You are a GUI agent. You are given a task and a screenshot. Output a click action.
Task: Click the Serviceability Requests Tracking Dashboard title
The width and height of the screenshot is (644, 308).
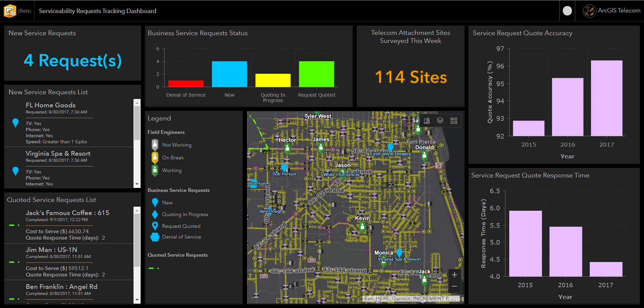(98, 11)
